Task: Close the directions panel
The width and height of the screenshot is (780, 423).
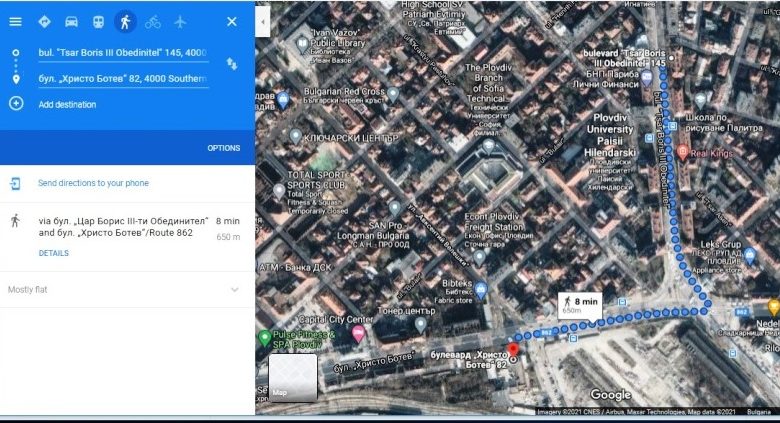Action: [x=232, y=22]
